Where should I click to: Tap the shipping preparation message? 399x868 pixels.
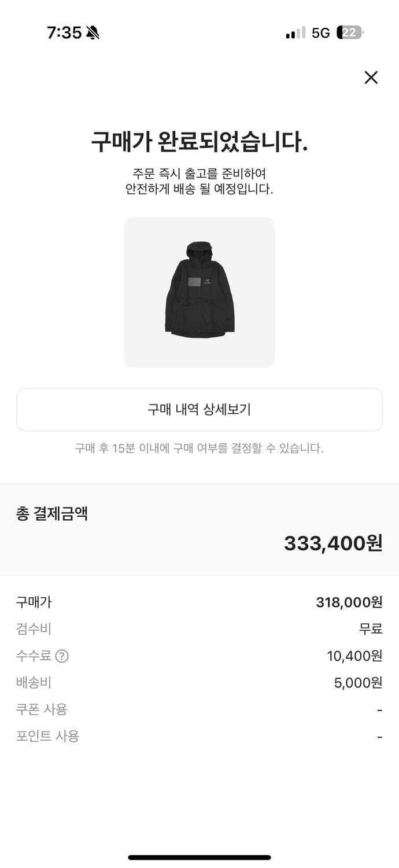click(x=199, y=180)
